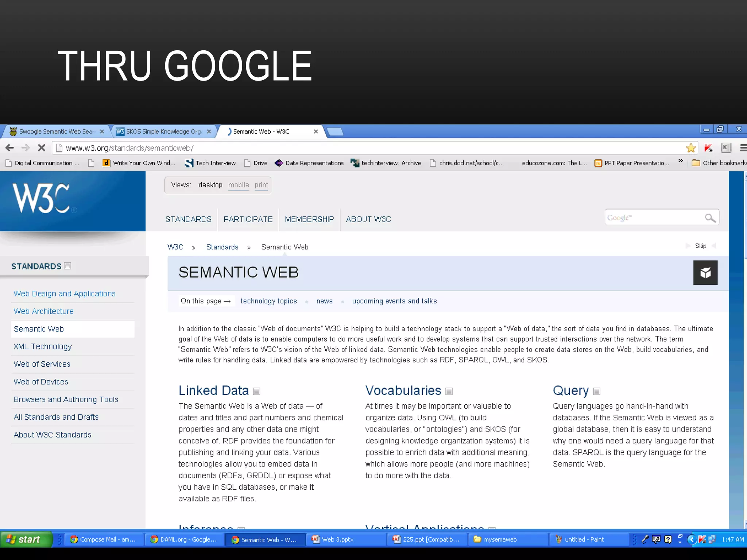The image size is (747, 560).
Task: Go back with the browser back arrow
Action: tap(10, 148)
